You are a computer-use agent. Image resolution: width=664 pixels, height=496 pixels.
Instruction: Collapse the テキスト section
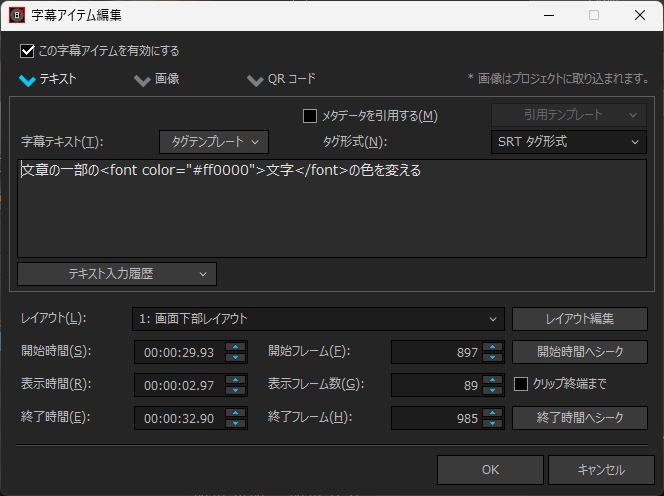pos(28,80)
